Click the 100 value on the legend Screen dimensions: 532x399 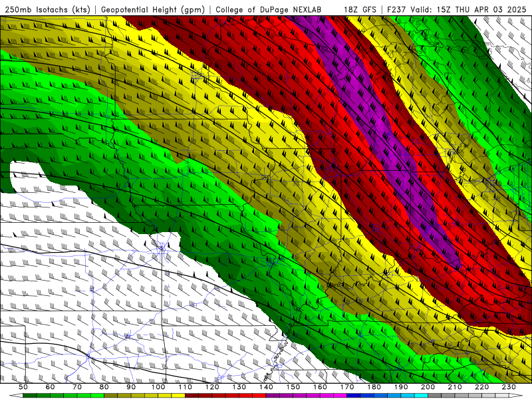[x=158, y=387]
